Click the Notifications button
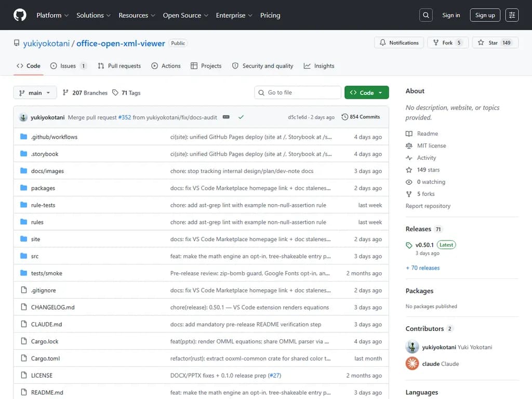The height and width of the screenshot is (399, 532). pos(398,43)
